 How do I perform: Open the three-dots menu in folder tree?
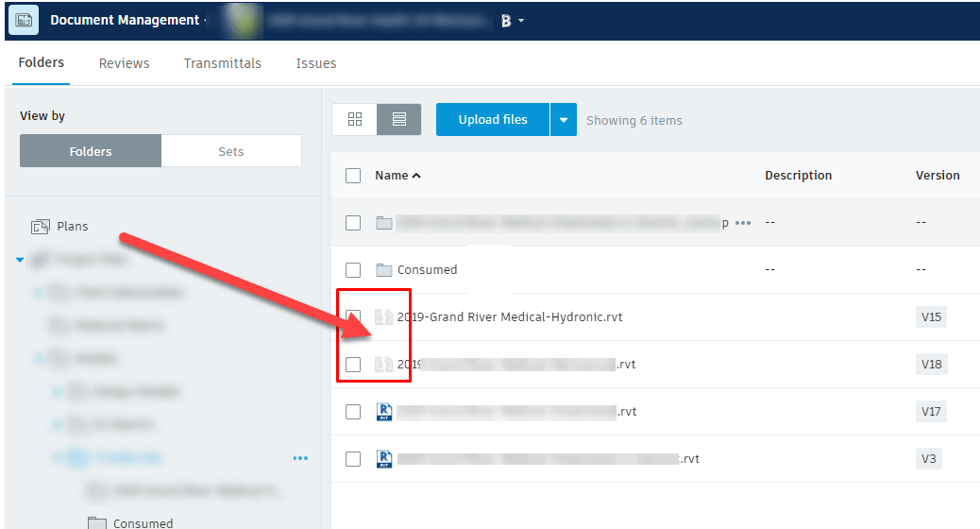(300, 458)
